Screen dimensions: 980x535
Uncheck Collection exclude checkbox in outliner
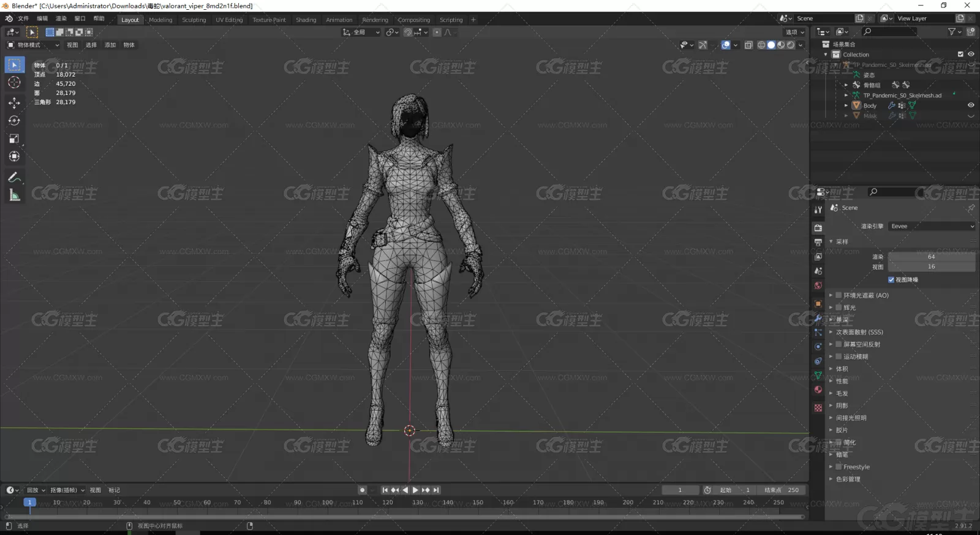[960, 55]
